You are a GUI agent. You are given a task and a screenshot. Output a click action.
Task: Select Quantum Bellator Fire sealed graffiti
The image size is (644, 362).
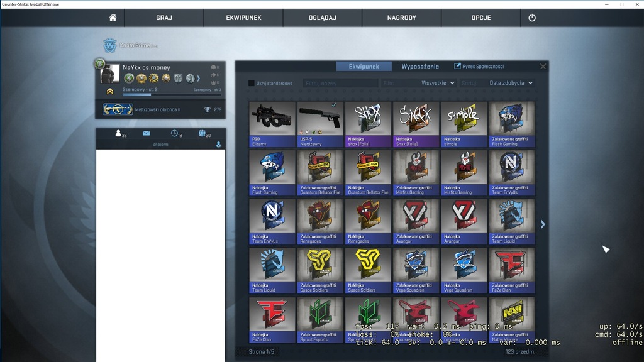click(320, 173)
